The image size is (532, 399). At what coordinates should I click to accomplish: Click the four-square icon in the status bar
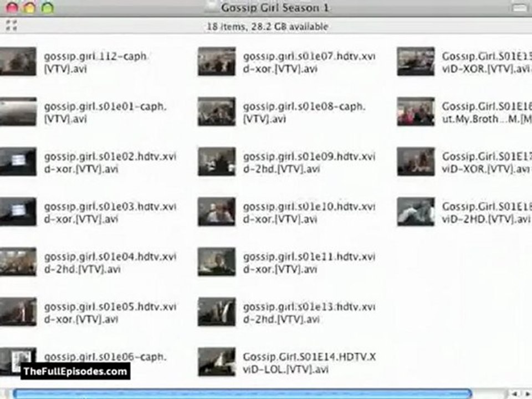[11, 25]
